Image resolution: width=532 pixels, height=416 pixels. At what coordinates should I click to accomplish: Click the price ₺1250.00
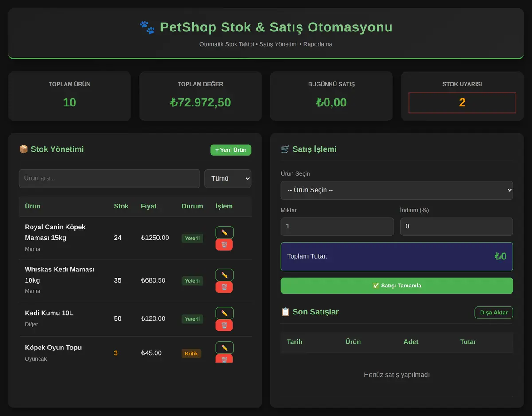click(155, 238)
